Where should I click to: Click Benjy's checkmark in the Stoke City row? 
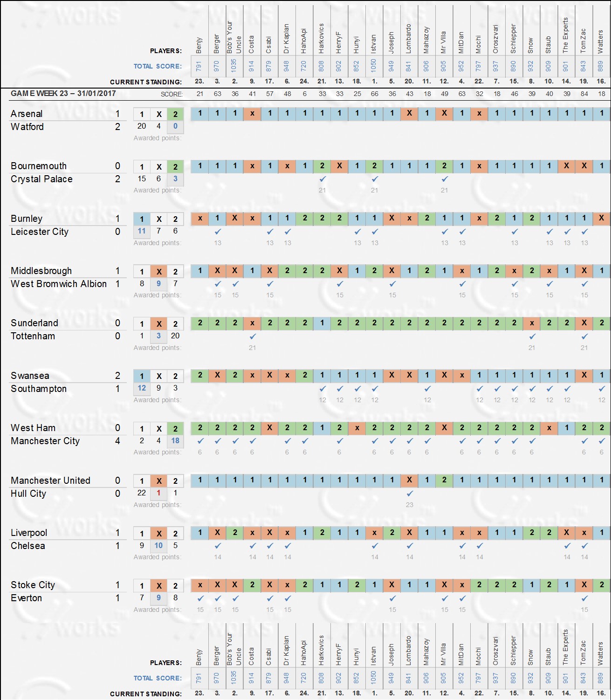(200, 598)
